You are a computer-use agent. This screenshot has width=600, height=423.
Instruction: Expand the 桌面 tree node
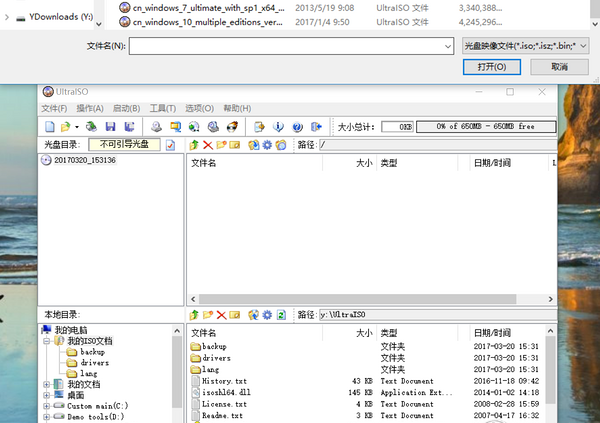tap(47, 395)
